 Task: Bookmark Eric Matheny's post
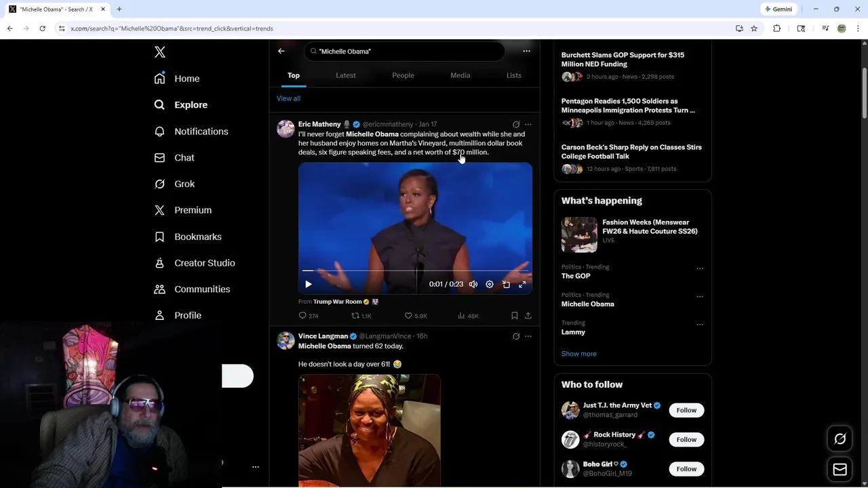click(515, 316)
